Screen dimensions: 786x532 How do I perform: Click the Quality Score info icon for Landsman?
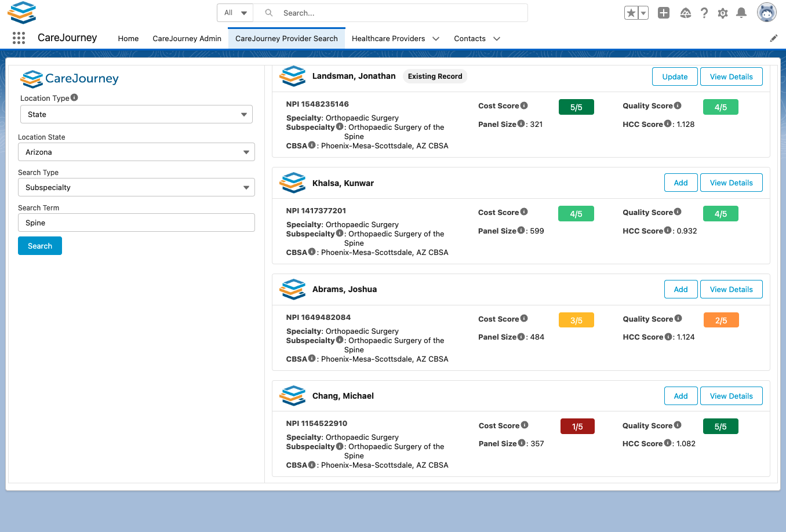(x=678, y=105)
